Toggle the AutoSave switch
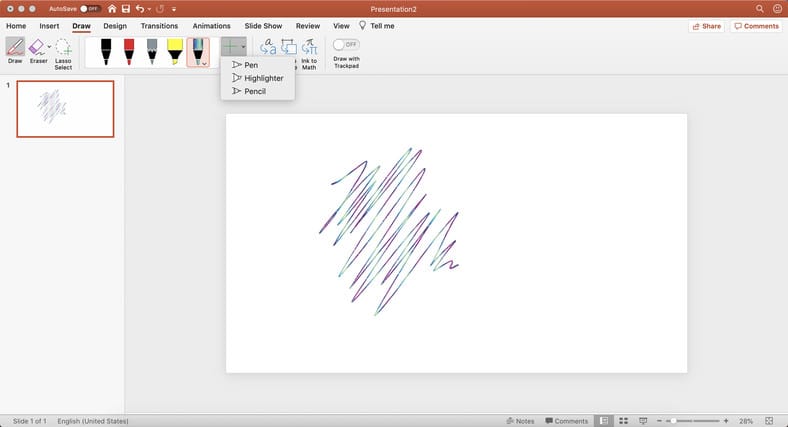Image resolution: width=788 pixels, height=427 pixels. (x=90, y=9)
